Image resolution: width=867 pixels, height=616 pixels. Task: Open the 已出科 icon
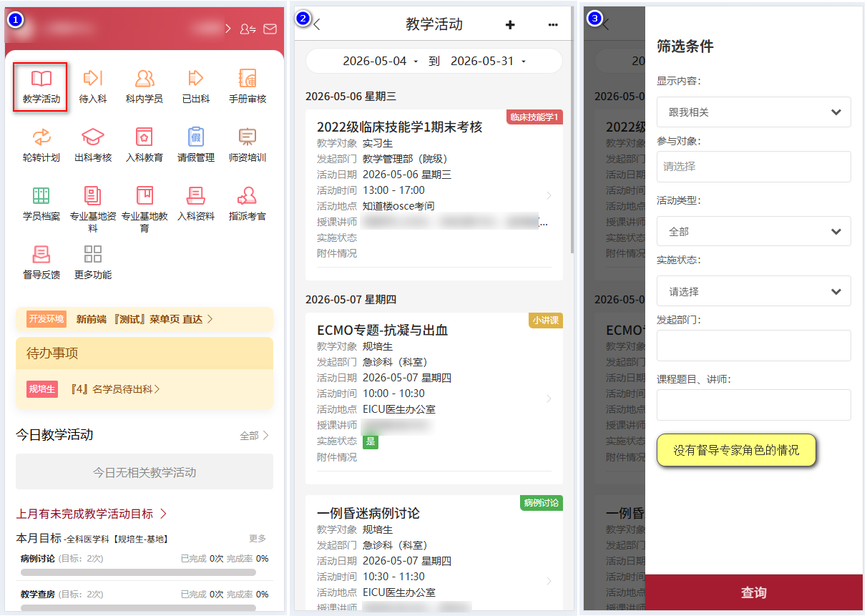[196, 87]
